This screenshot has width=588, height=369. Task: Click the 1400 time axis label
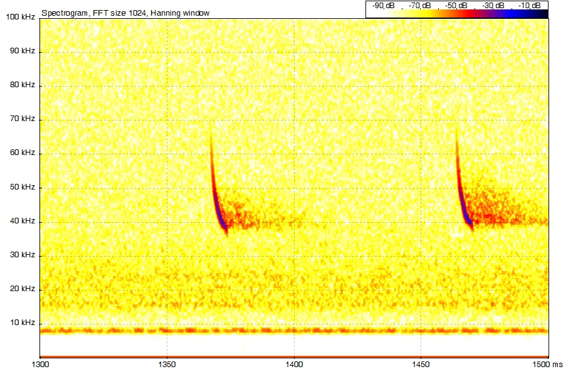point(294,364)
